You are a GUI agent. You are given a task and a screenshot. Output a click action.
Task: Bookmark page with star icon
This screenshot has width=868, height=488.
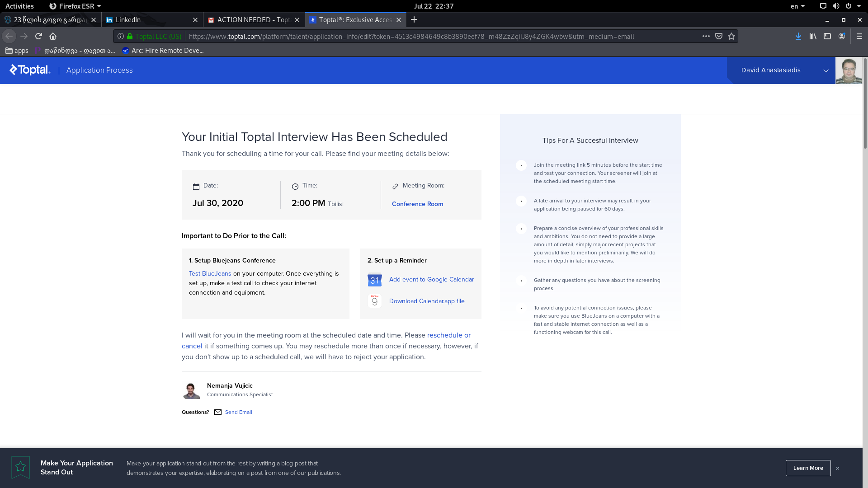click(731, 36)
